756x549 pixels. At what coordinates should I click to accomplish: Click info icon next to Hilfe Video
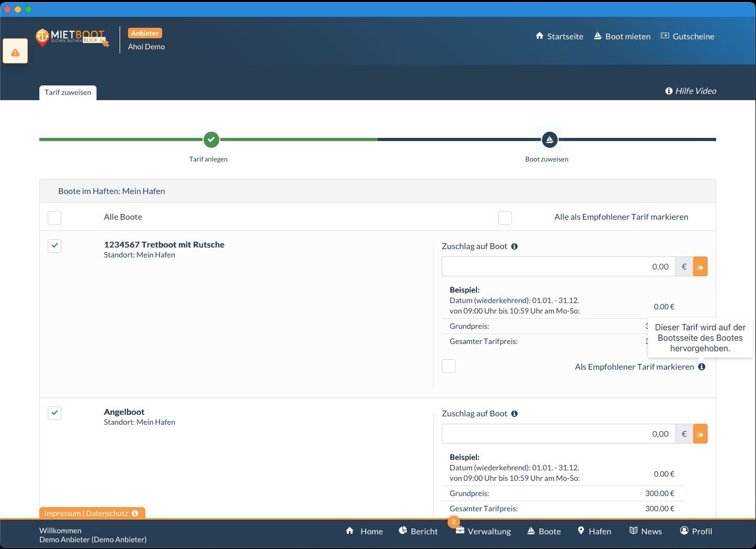(x=669, y=91)
